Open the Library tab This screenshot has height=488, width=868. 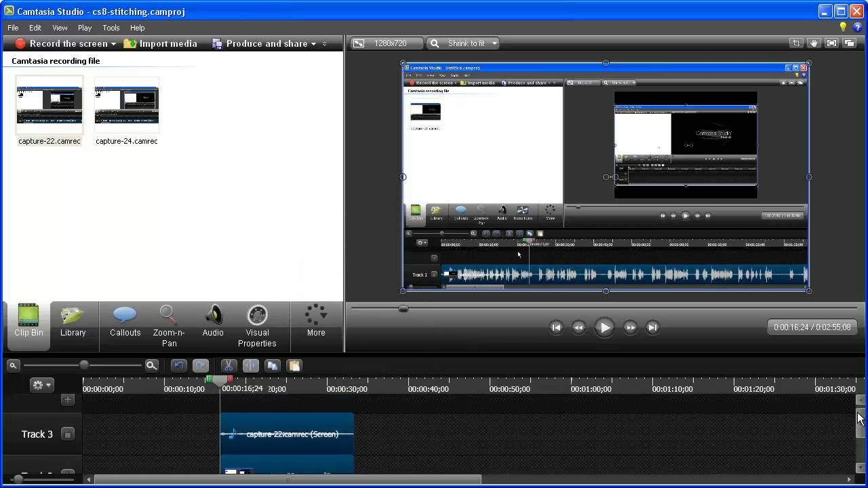pos(73,322)
